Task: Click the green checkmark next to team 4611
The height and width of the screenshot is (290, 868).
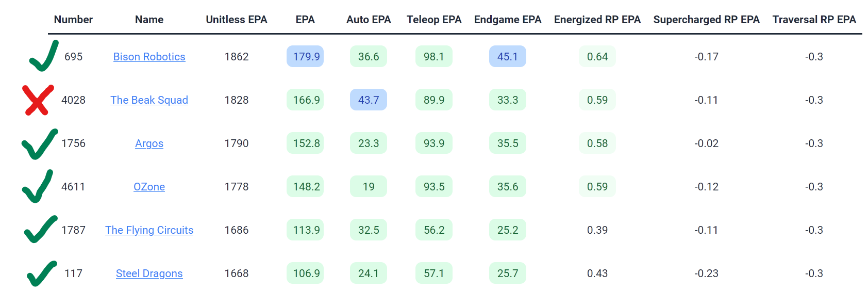Action: coord(38,187)
